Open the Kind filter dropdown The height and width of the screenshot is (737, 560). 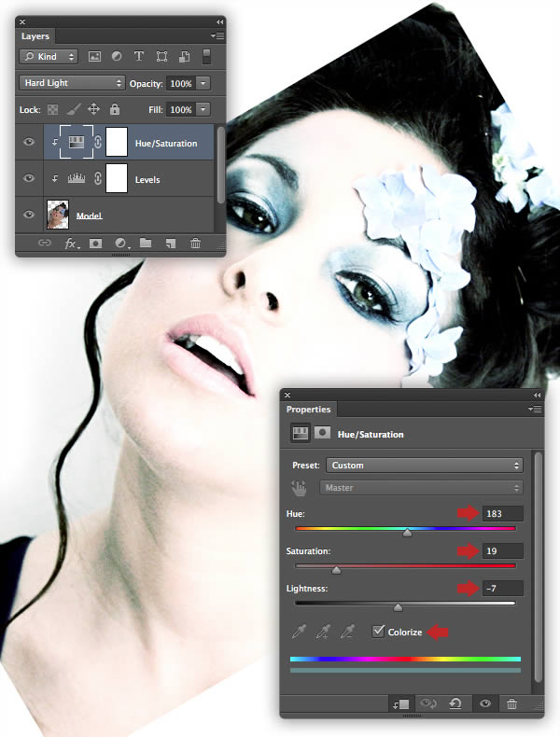(x=49, y=57)
